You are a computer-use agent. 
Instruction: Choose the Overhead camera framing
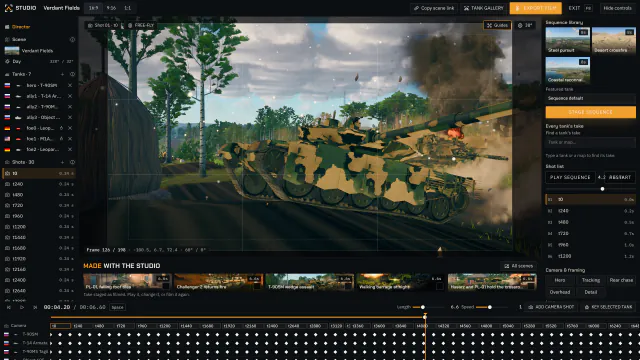pos(560,292)
